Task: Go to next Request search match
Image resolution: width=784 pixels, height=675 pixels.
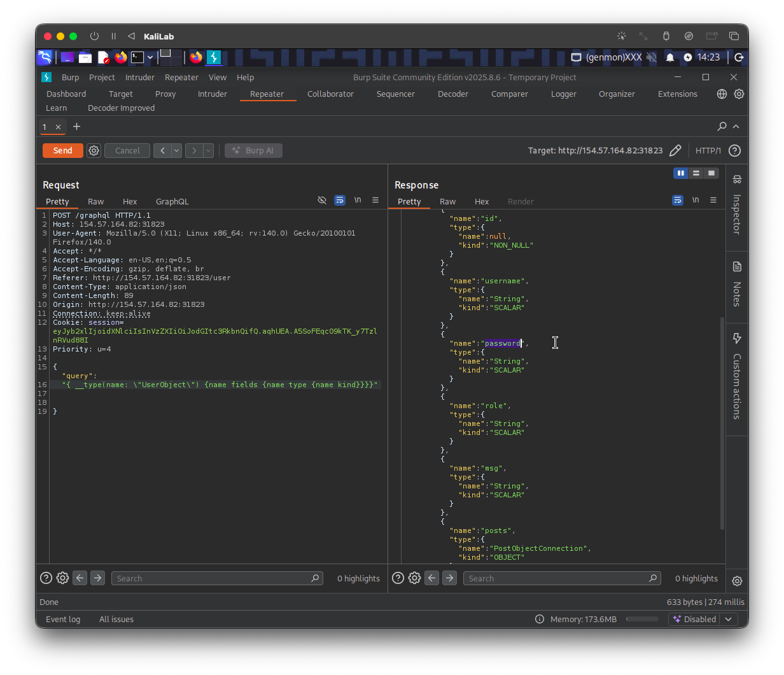Action: tap(97, 578)
